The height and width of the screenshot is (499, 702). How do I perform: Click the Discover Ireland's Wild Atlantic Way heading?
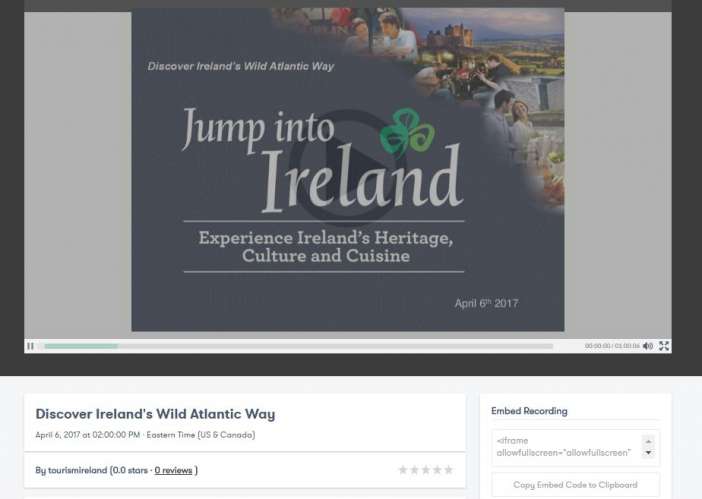155,414
